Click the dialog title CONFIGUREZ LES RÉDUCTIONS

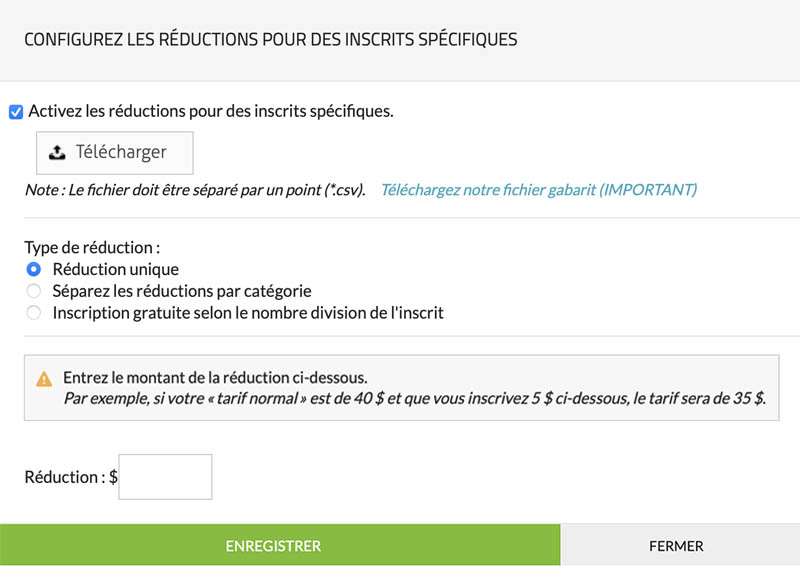(x=270, y=40)
